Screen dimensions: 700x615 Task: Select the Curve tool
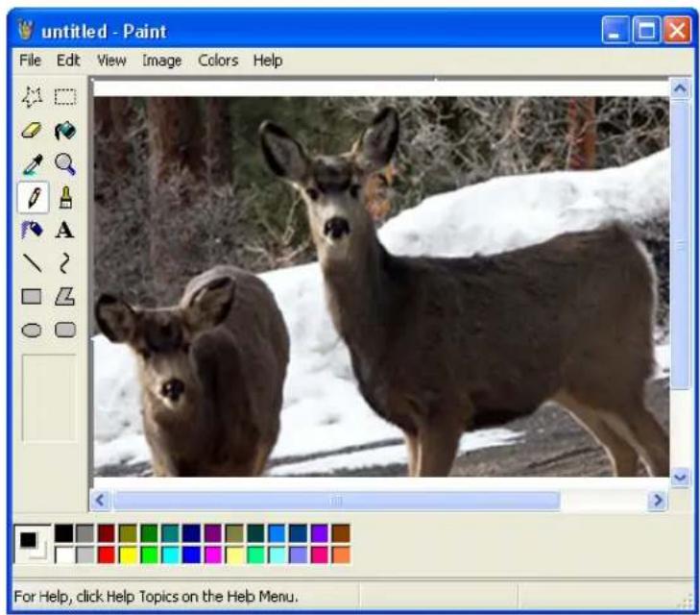tap(65, 263)
